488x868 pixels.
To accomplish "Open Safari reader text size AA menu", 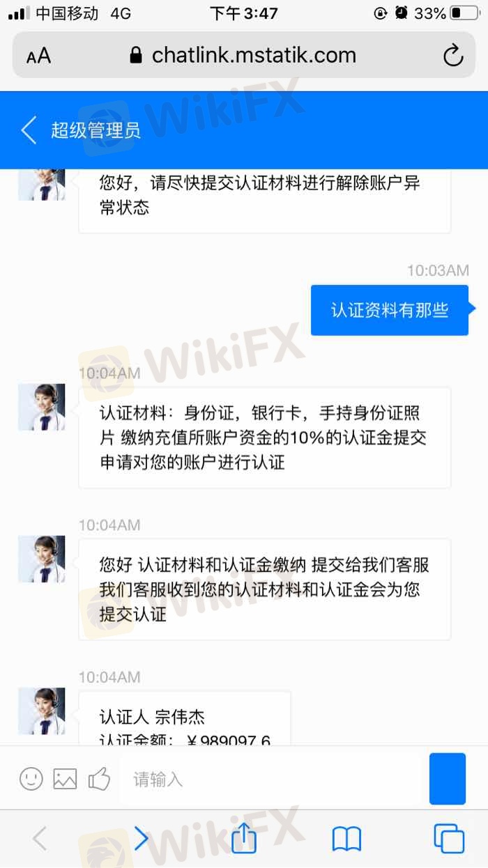I will [x=39, y=56].
